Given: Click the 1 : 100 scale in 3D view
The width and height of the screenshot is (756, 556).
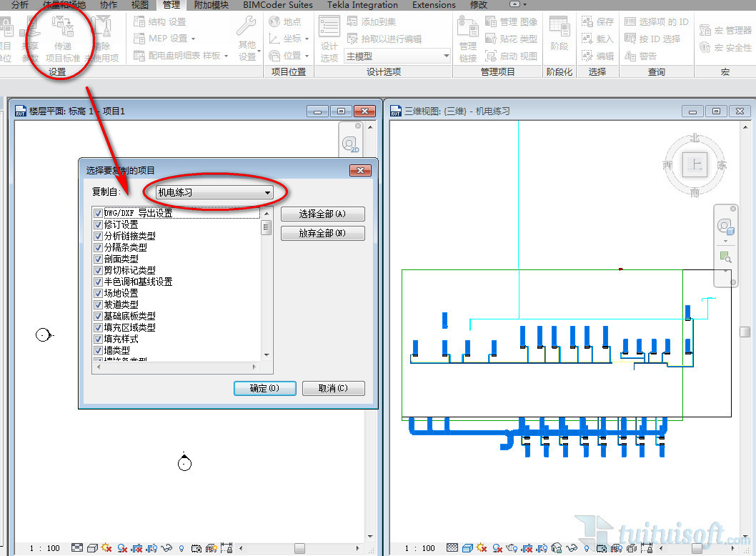Looking at the screenshot, I should [420, 548].
